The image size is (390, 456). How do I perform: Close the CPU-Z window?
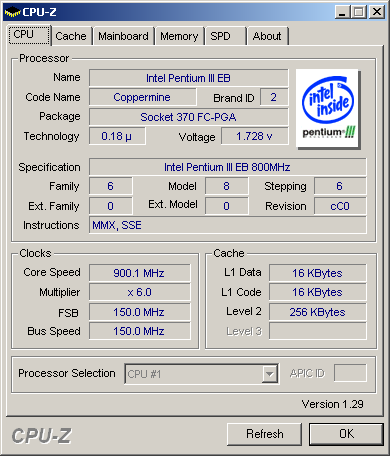coord(377,12)
